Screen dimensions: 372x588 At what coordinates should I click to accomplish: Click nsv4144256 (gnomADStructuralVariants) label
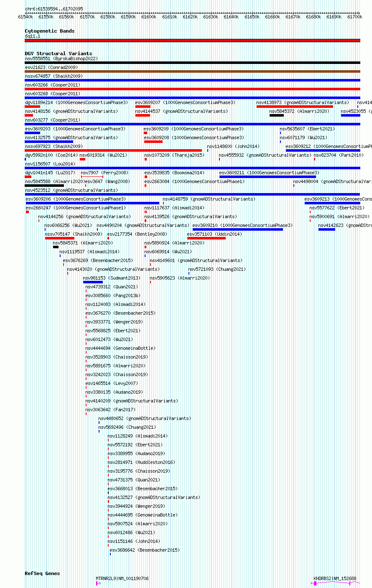pos(84,216)
